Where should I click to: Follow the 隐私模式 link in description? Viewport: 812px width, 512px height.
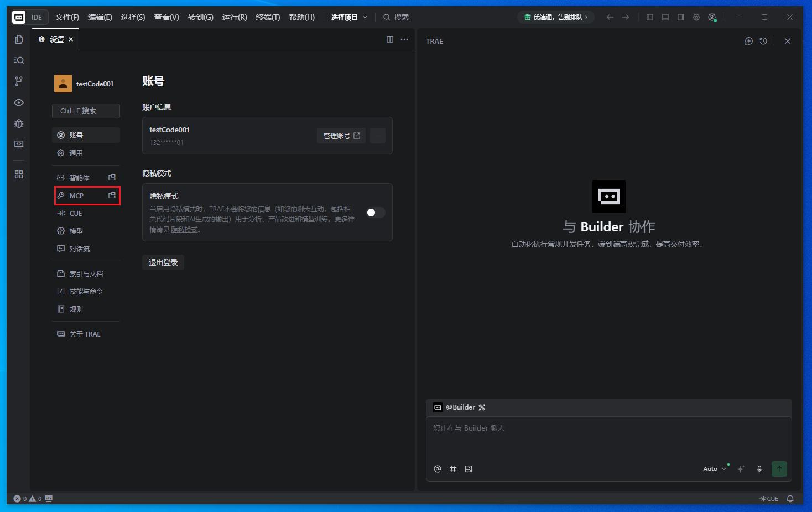[x=184, y=230]
